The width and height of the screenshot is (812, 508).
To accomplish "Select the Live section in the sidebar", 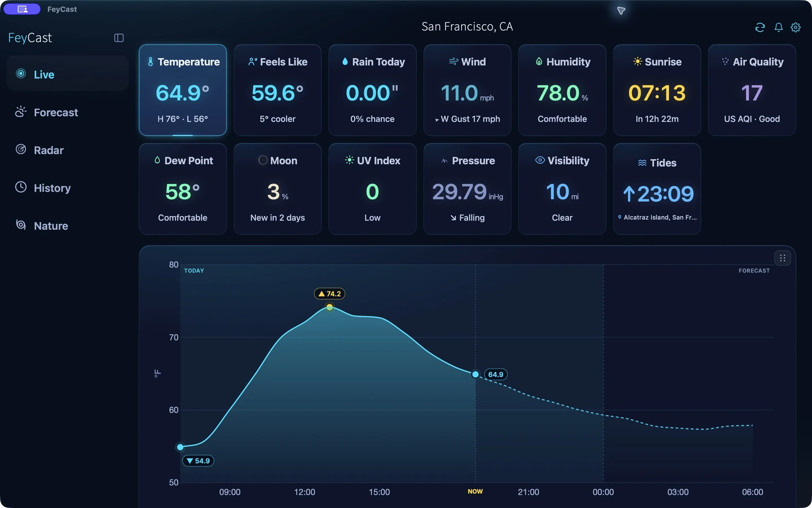I will 68,74.
